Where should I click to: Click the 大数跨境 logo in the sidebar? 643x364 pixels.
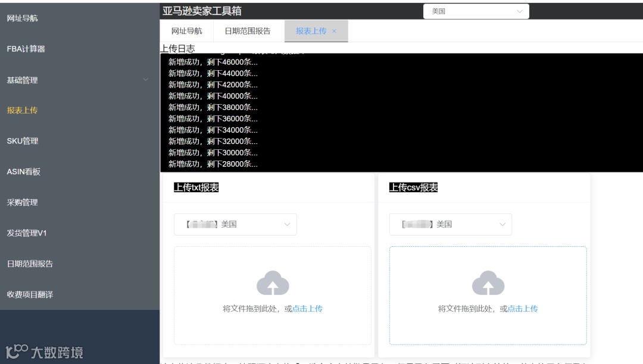pos(45,352)
